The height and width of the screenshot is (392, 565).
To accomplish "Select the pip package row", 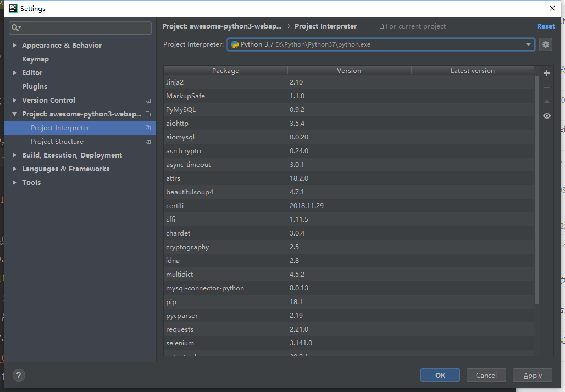I will (349, 301).
